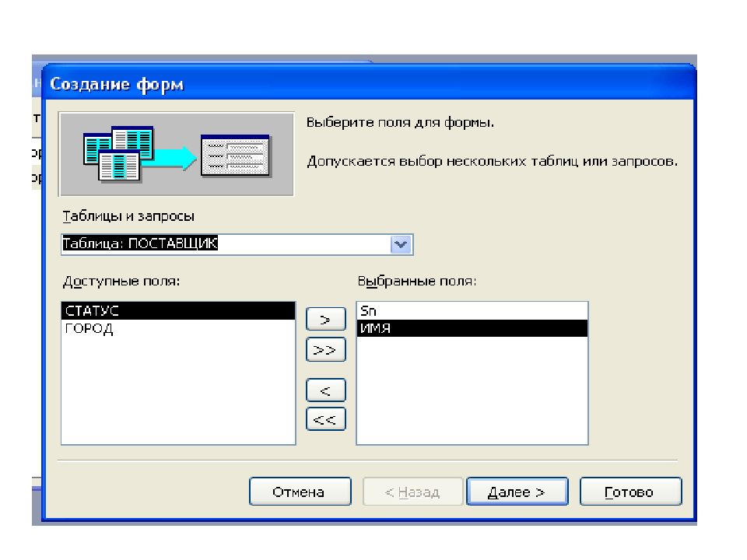Click empty area in selected fields list

tap(472, 397)
